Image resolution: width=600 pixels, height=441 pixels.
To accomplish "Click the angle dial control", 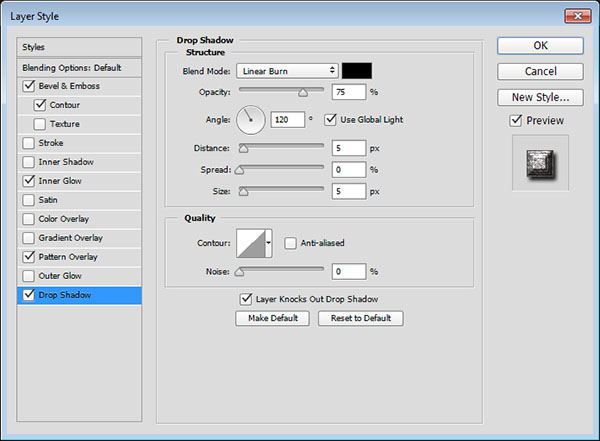I will tap(251, 120).
